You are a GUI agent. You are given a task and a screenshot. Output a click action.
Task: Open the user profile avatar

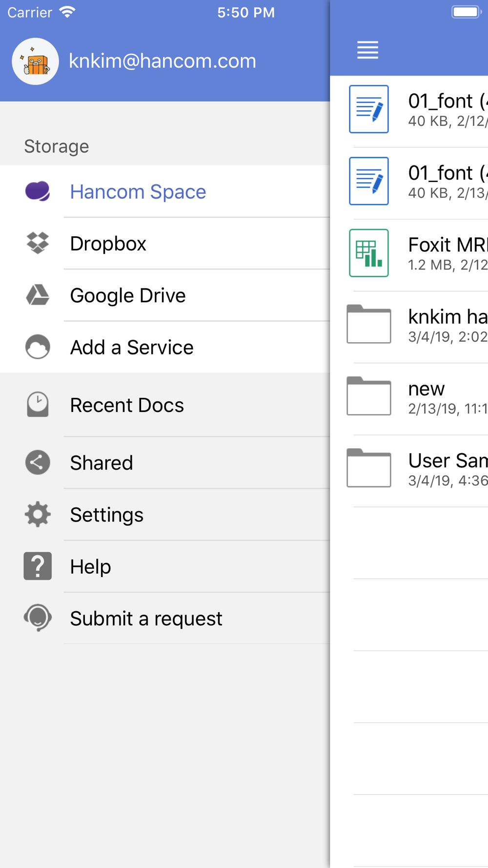[36, 62]
